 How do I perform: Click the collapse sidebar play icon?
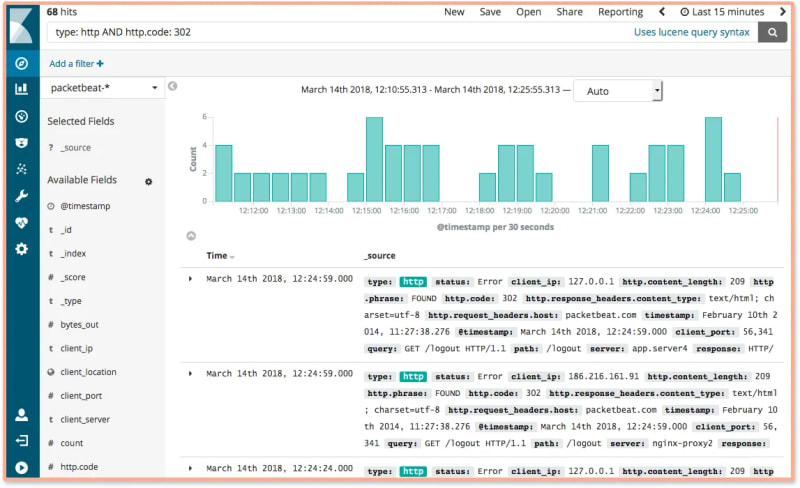[x=21, y=468]
